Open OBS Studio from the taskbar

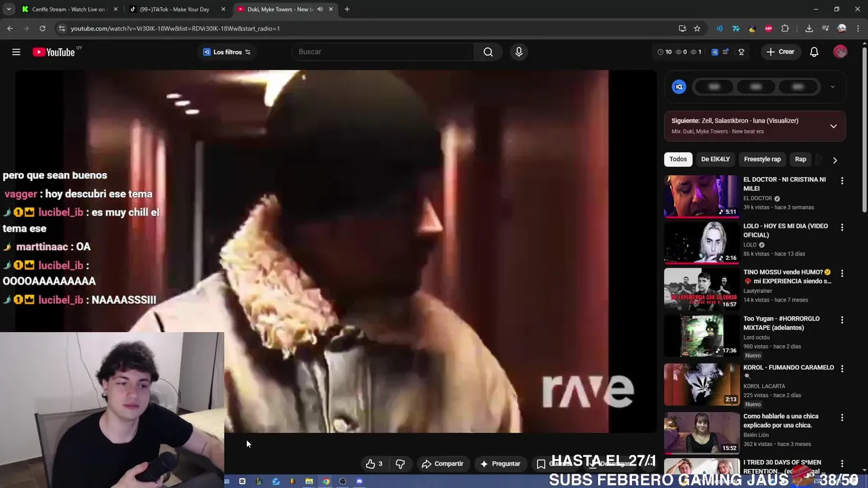coord(342,481)
